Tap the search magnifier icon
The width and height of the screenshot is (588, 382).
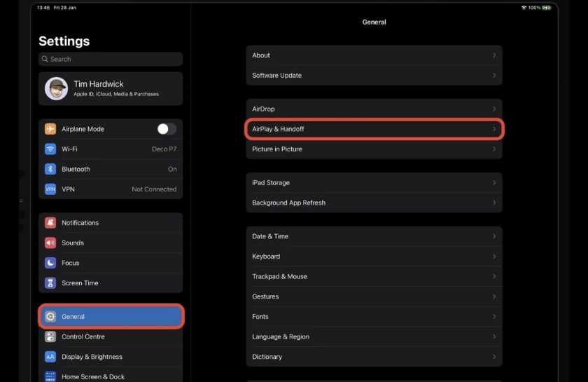click(45, 59)
